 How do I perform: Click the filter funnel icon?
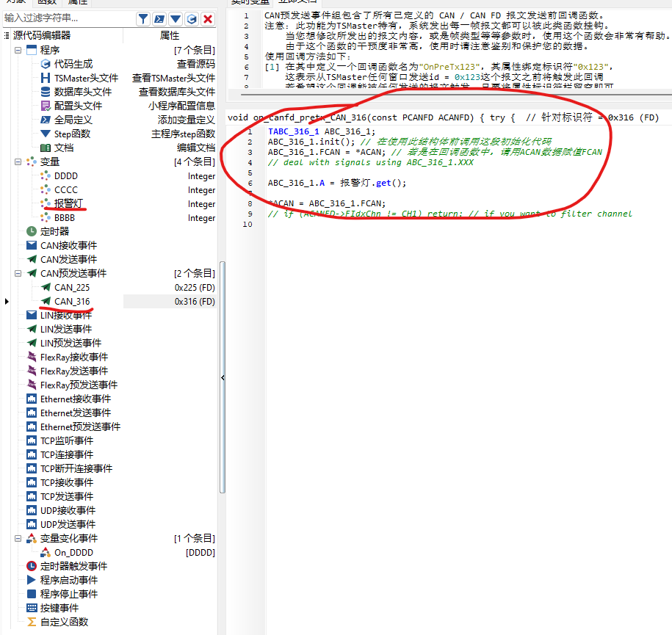tap(143, 19)
